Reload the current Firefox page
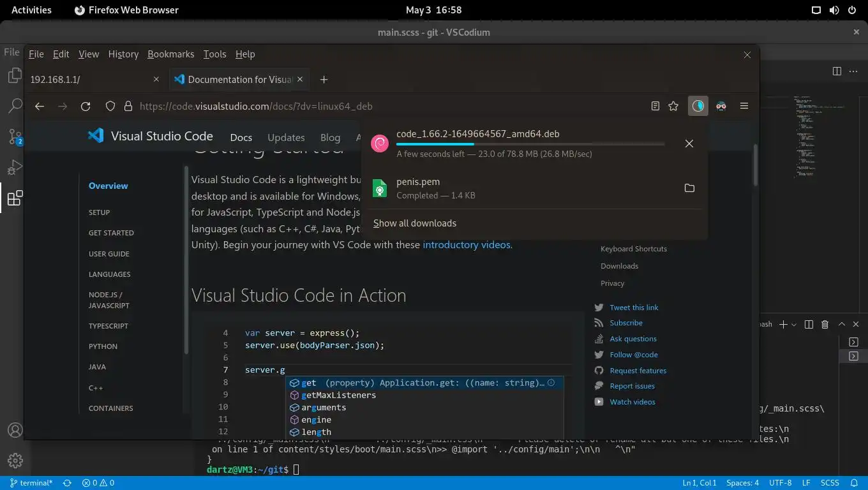This screenshot has width=868, height=490. coord(86,106)
